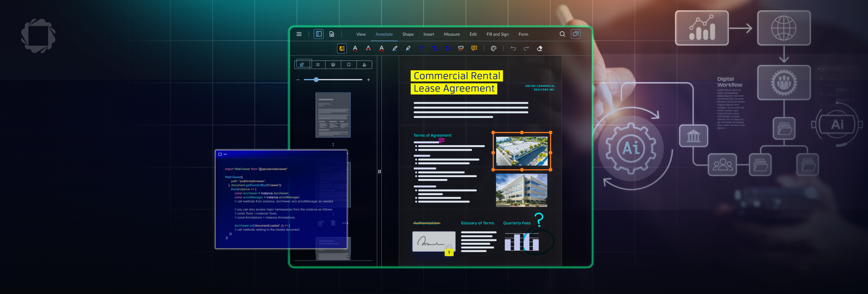Screen dimensions: 868x294
Task: Select the orange-framed aerial warehouse photo
Action: pyautogui.click(x=522, y=151)
